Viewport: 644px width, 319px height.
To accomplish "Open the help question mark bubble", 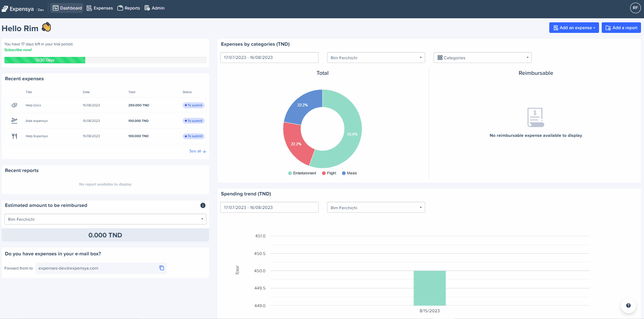I will pyautogui.click(x=628, y=305).
